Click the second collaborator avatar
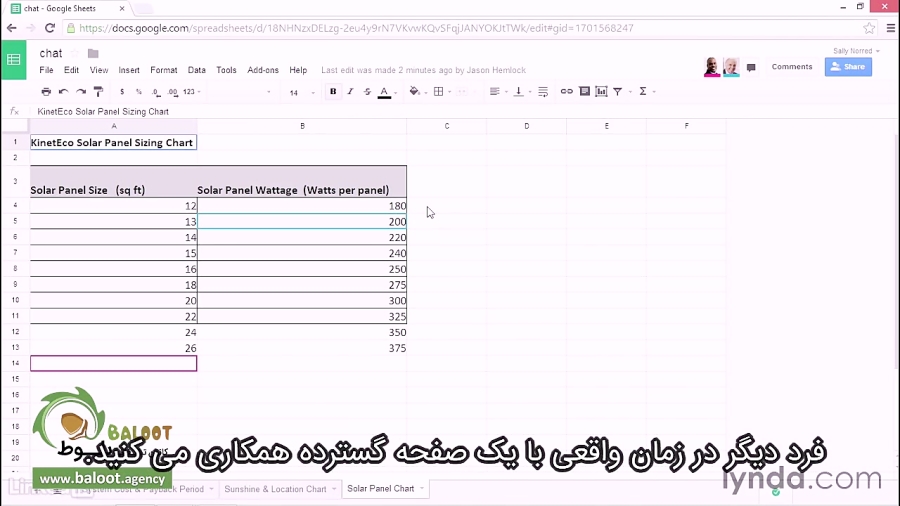The width and height of the screenshot is (900, 506). 731,67
